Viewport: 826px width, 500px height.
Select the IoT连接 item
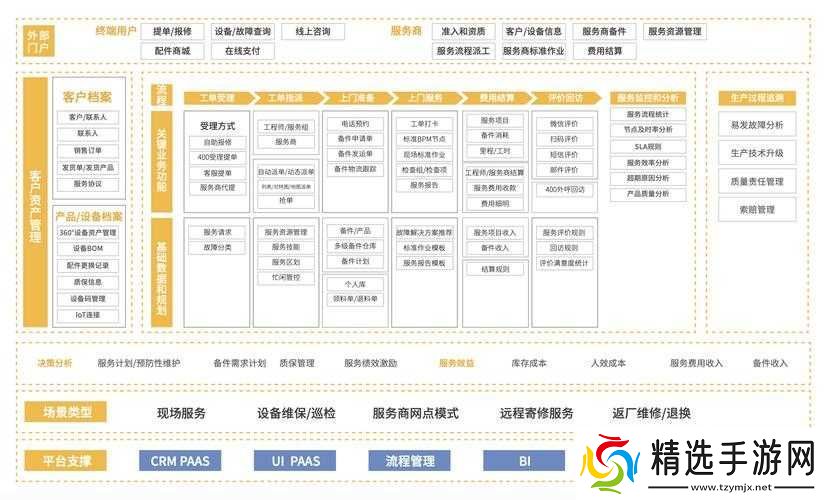pos(87,315)
